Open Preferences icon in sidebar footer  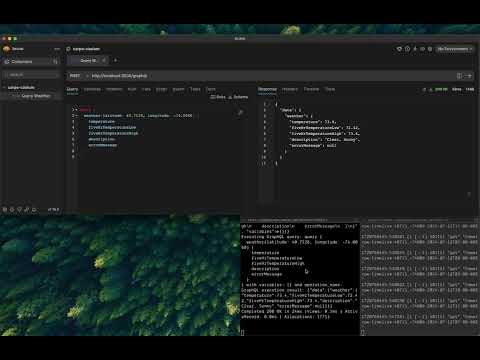5,210
